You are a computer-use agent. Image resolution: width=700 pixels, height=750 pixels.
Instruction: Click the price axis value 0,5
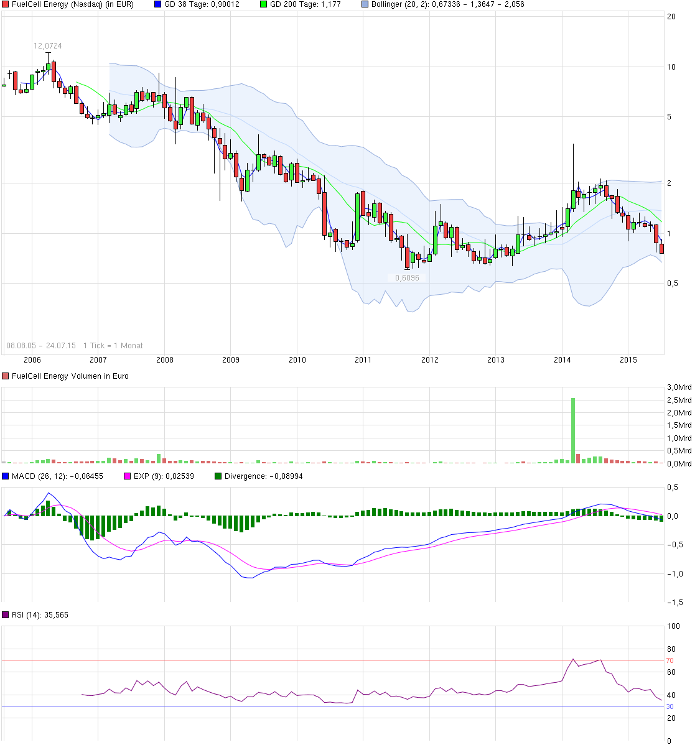pyautogui.click(x=672, y=284)
